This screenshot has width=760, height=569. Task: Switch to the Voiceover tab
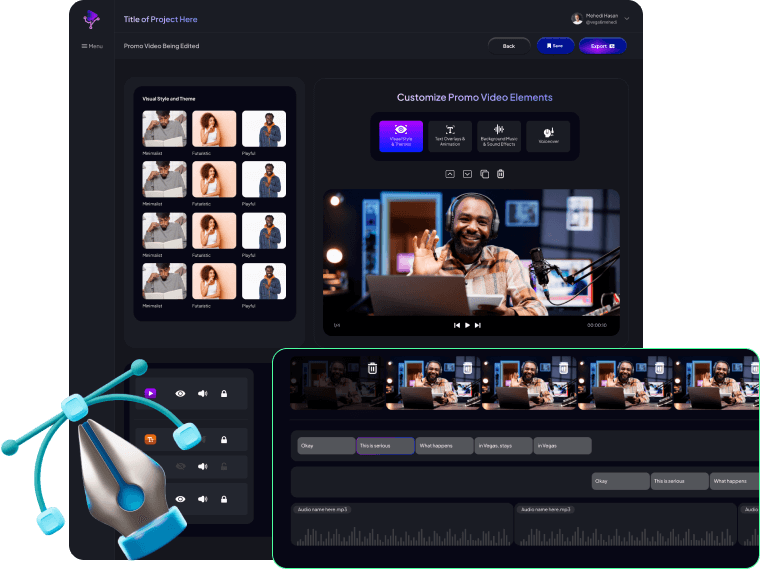coord(548,136)
